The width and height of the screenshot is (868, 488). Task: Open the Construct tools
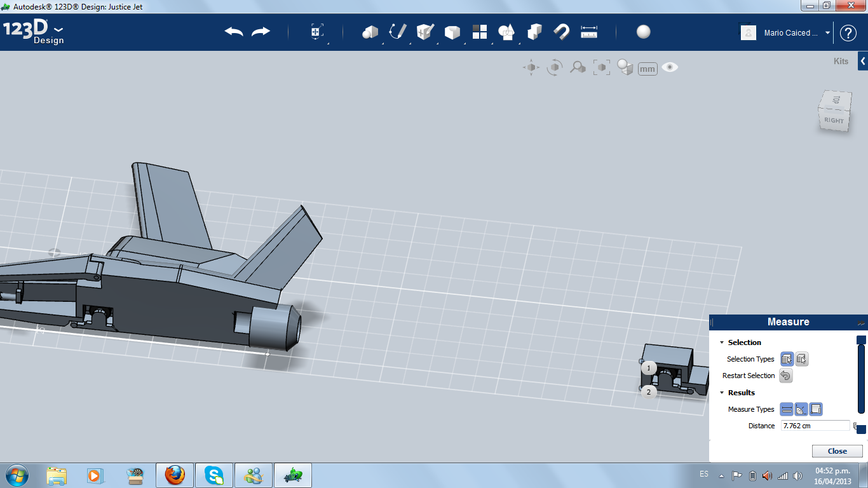[425, 32]
